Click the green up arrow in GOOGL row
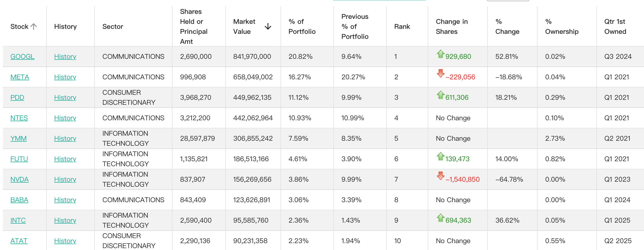The width and height of the screenshot is (644, 250). tap(440, 54)
